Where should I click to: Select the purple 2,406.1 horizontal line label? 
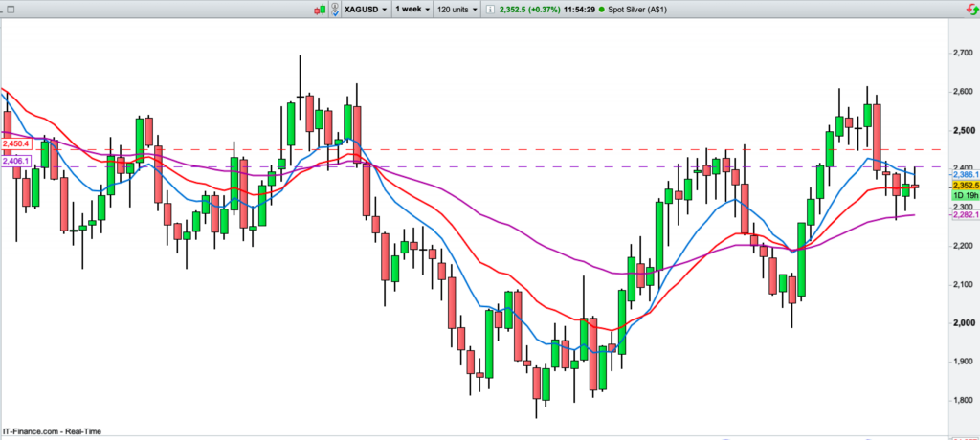point(16,161)
